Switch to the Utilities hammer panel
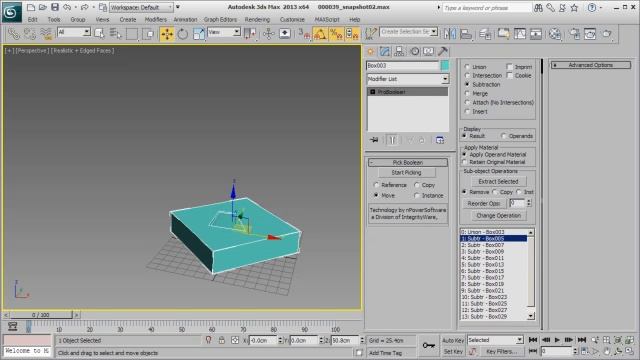Screen dimensions: 640x360 tap(443, 51)
